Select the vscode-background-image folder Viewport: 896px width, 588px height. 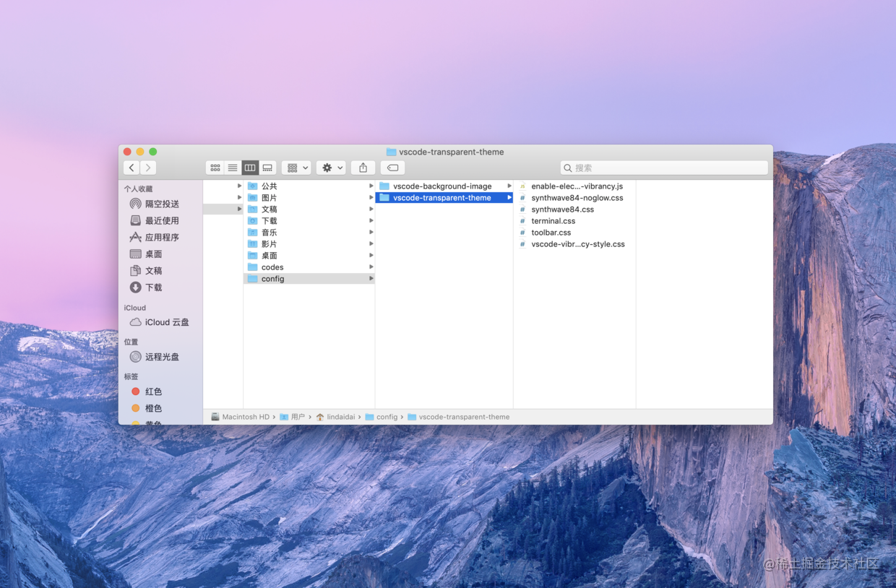[x=444, y=186]
